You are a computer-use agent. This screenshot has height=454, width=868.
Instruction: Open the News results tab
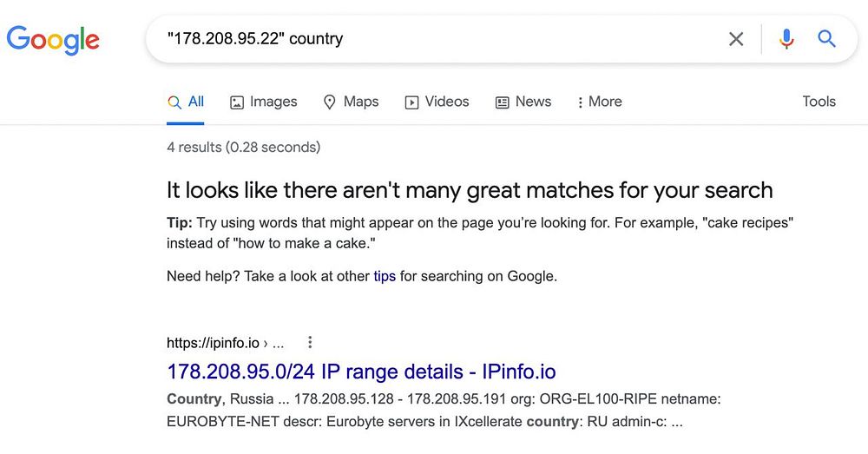tap(533, 102)
